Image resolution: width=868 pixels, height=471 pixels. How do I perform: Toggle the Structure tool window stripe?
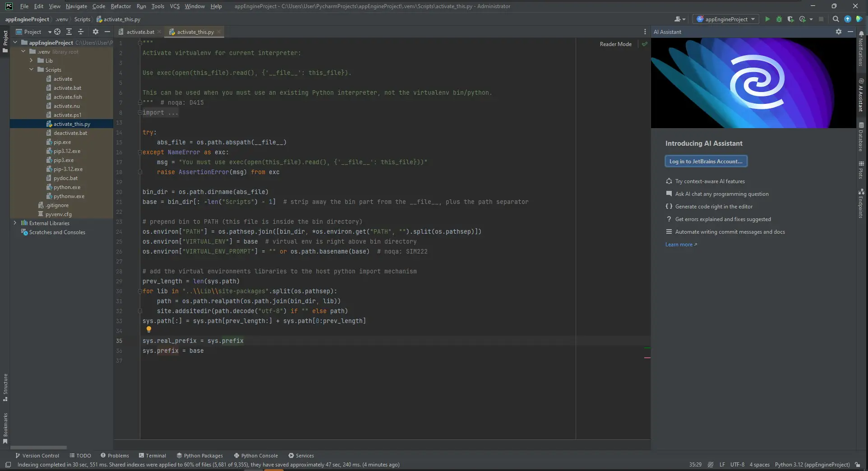5,387
